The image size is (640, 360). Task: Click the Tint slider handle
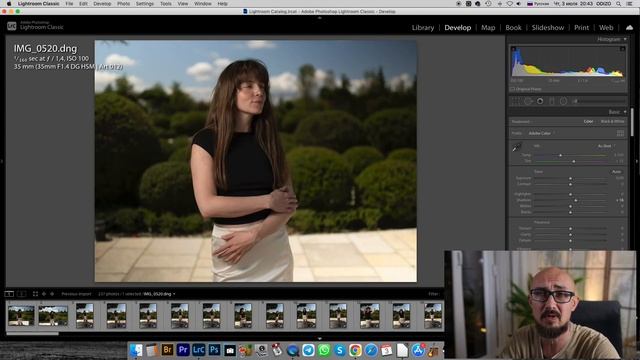[573, 161]
